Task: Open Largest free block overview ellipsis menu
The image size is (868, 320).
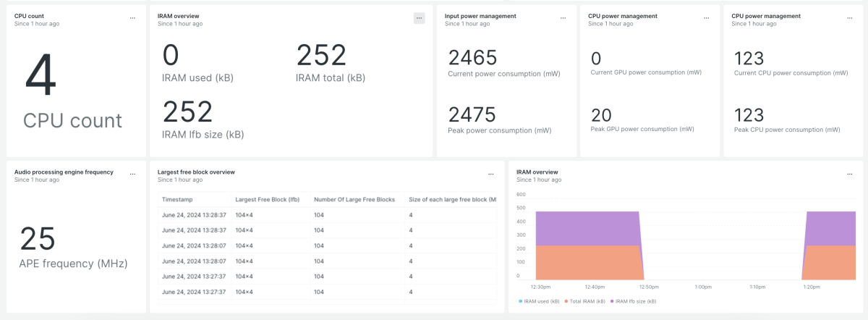Action: (x=490, y=174)
